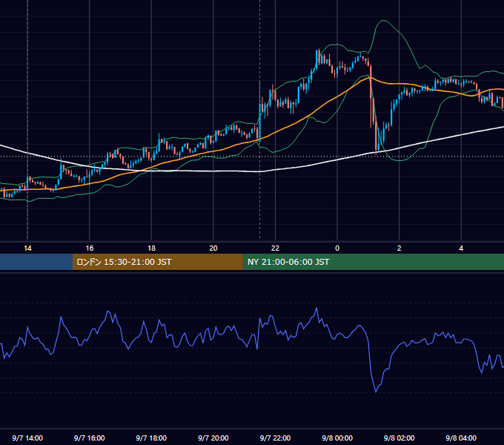Click the 9/7 16:00 date label
Viewport: 504px width, 445px height.
click(90, 438)
